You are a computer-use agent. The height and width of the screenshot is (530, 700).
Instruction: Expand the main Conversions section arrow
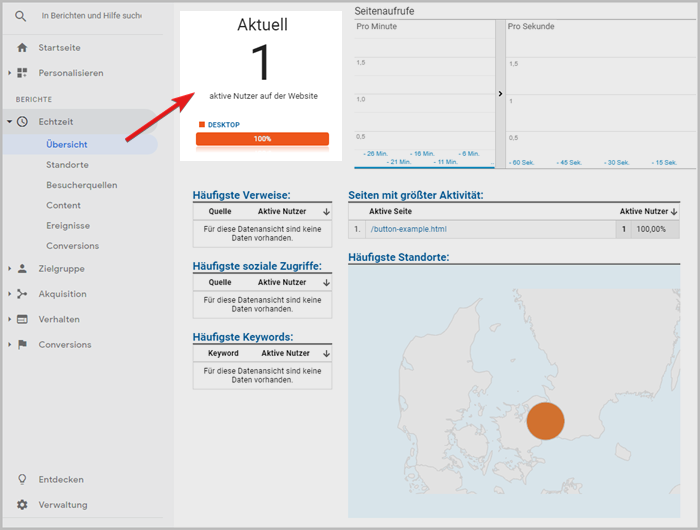pyautogui.click(x=9, y=344)
